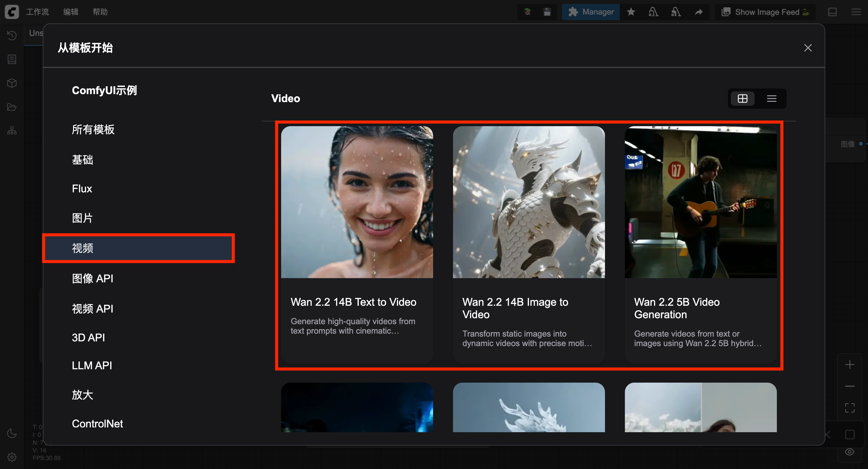Toggle dark theme moon icon
Image resolution: width=868 pixels, height=469 pixels.
pos(12,433)
